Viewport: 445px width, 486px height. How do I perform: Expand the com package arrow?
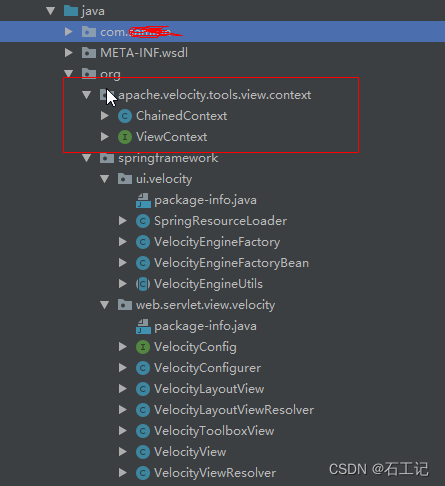click(69, 32)
